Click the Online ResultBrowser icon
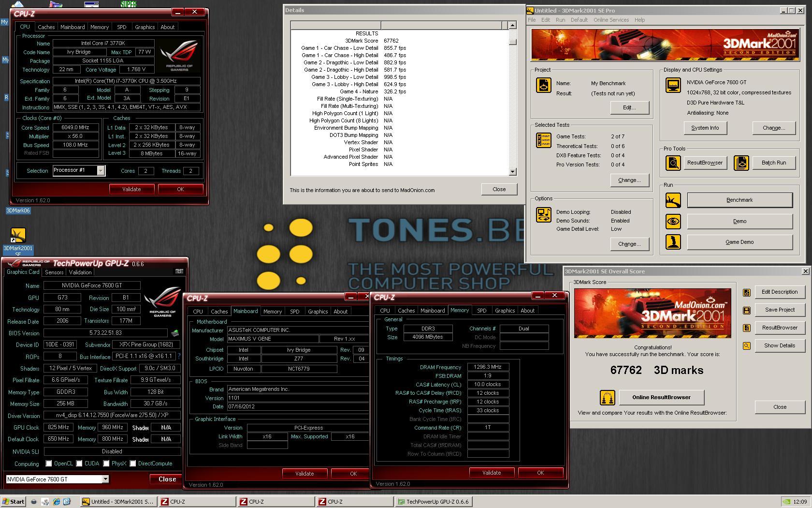Viewport: 812px width, 508px height. click(x=608, y=398)
